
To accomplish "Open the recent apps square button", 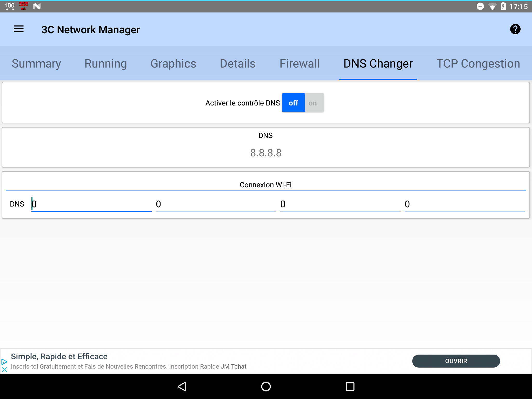I will click(350, 386).
